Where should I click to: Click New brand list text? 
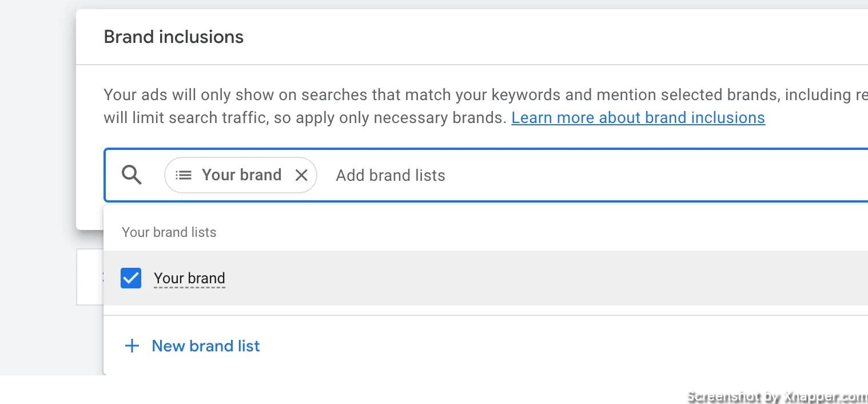pos(206,346)
